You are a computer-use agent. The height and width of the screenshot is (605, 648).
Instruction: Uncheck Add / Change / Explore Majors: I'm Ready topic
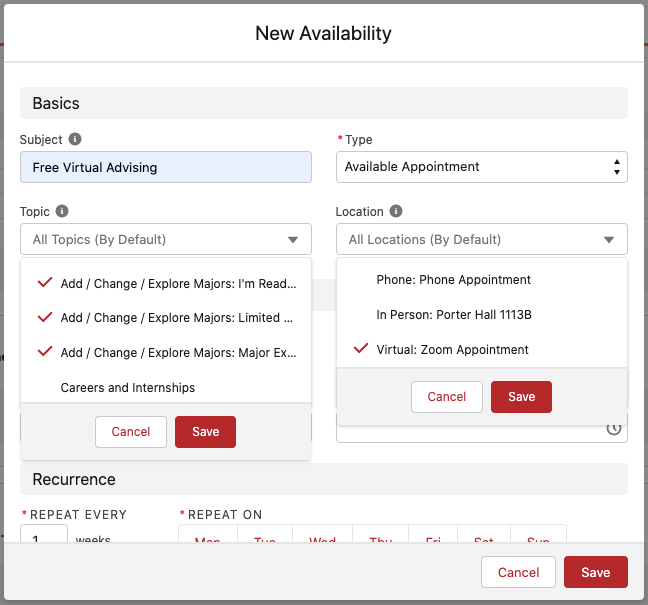pos(166,284)
